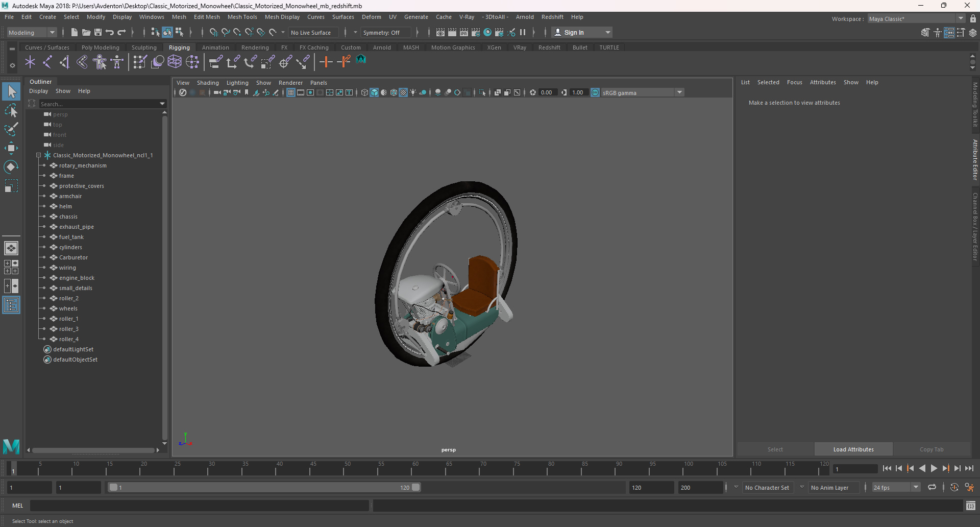Select the engine_block node in Outliner

coord(77,278)
